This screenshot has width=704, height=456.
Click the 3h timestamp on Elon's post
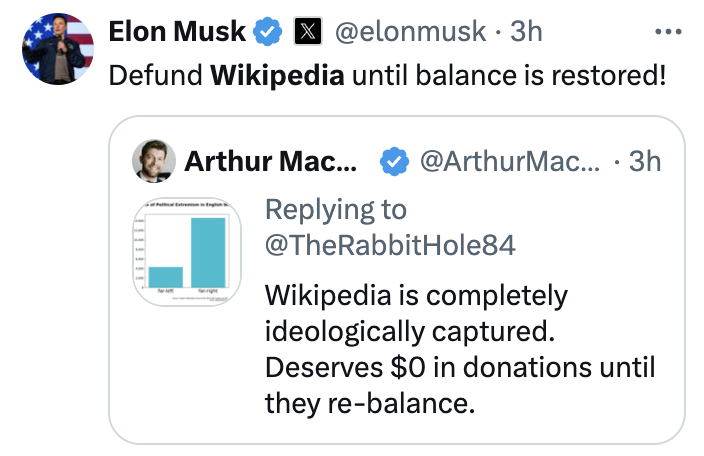point(526,32)
